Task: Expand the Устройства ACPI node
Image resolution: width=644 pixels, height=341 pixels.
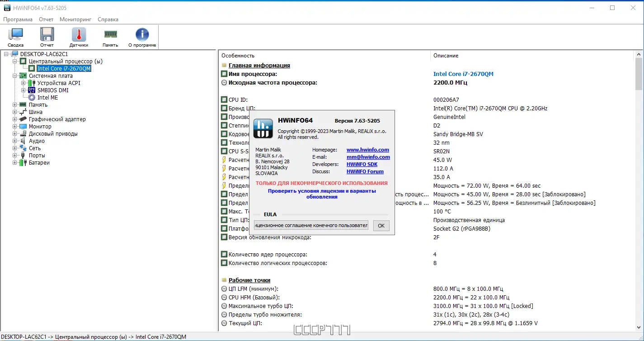Action: (23, 83)
